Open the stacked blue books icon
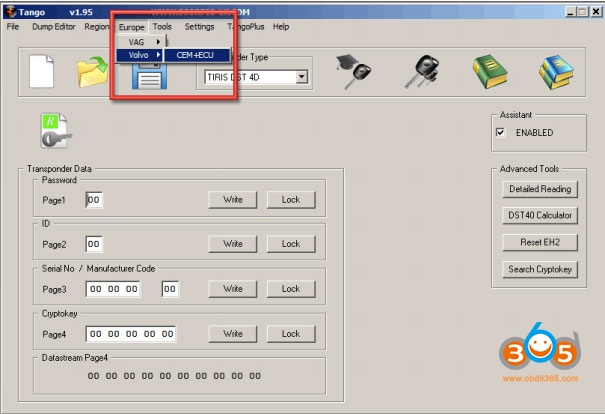Image resolution: width=605 pixels, height=414 pixels. click(x=556, y=72)
